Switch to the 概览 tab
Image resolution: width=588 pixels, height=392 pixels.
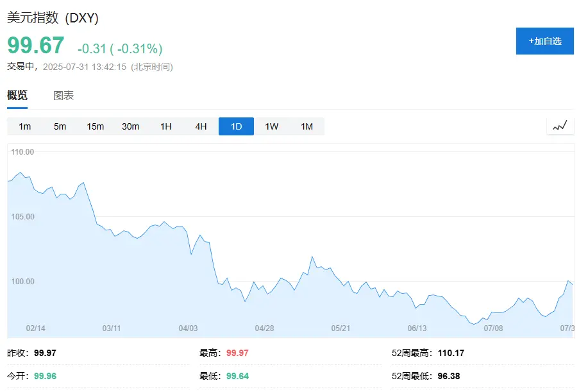click(x=17, y=96)
